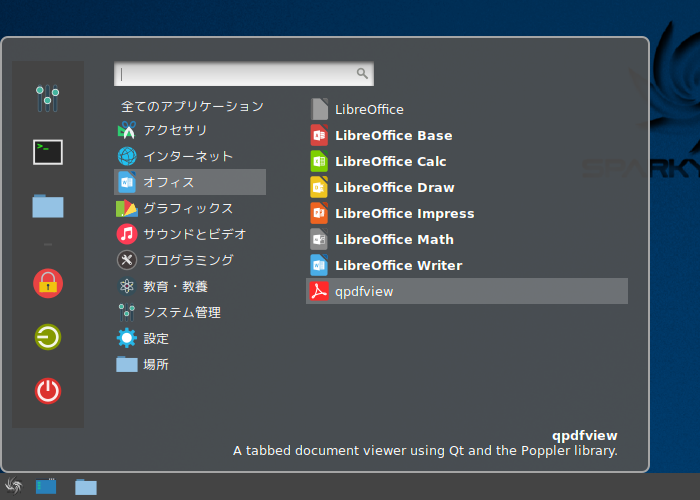Open the 設定 category
Screen dimensions: 700x500
pyautogui.click(x=190, y=338)
